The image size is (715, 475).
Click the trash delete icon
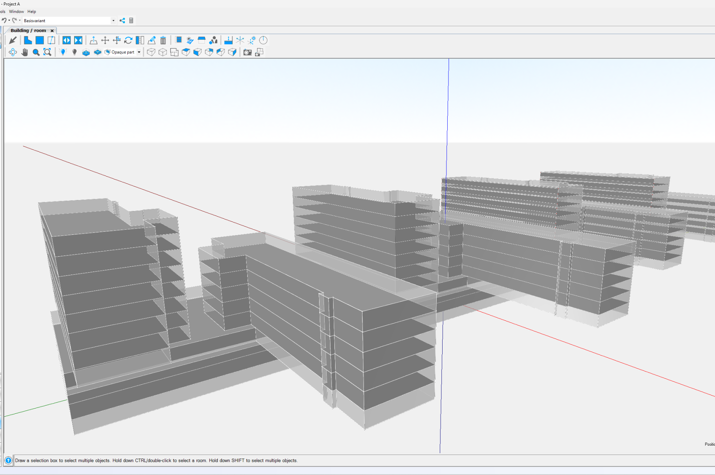click(x=163, y=41)
